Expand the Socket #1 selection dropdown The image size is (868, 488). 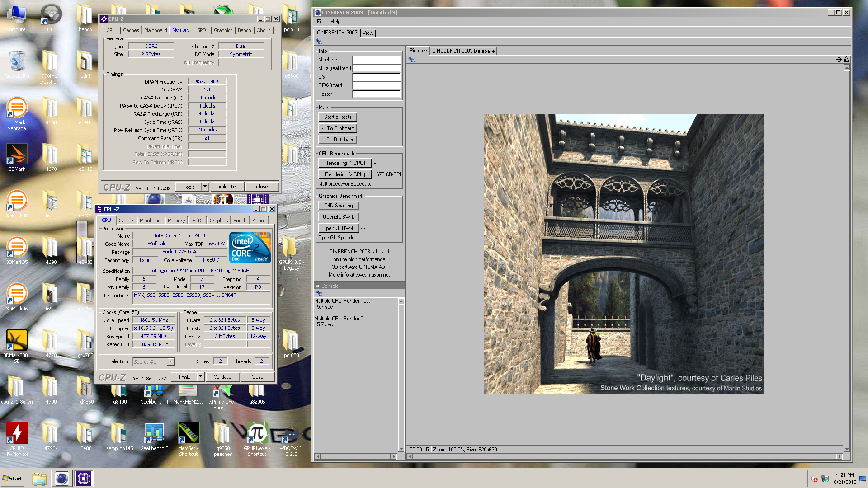170,361
